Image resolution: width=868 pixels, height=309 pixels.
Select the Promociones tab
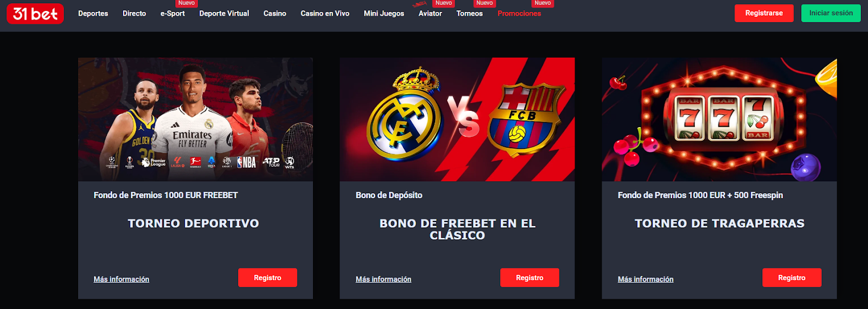(519, 14)
